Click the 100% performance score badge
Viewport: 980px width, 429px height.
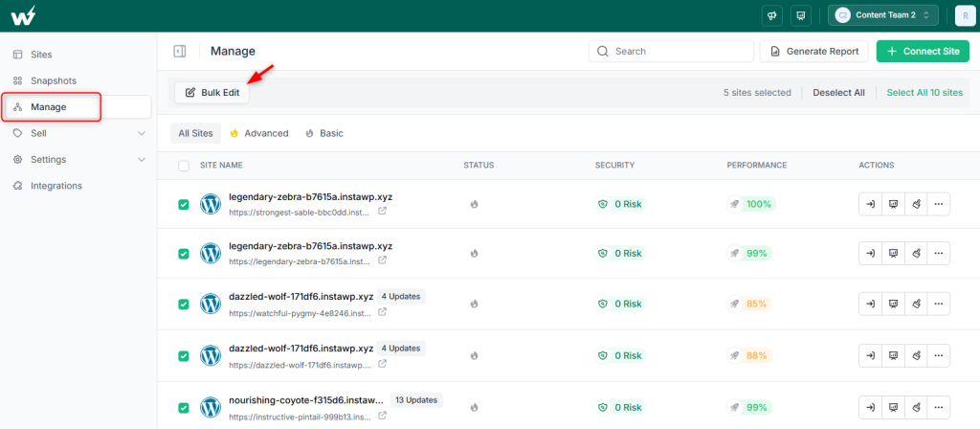coord(751,204)
